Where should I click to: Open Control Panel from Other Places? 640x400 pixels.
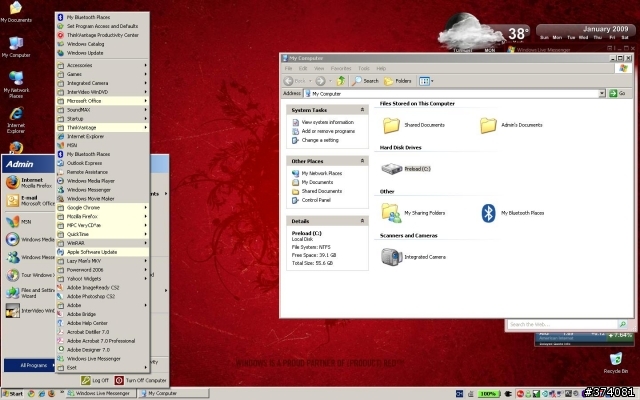(x=311, y=200)
